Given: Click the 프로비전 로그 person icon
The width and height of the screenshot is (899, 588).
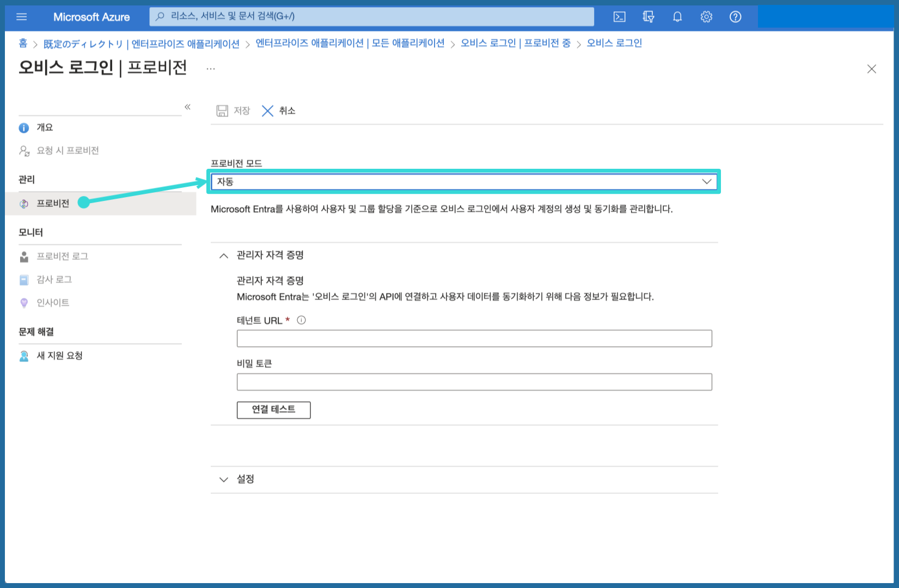Looking at the screenshot, I should point(24,256).
